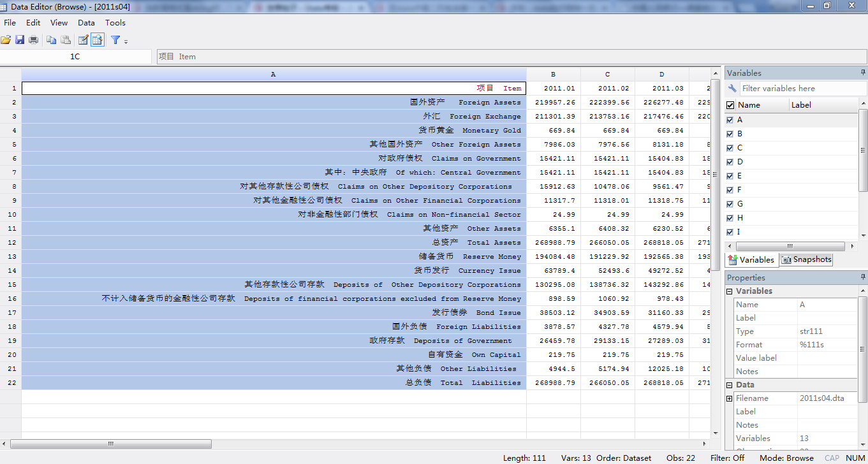Click cell 总资产 Total Assets
Image resolution: width=868 pixels, height=464 pixels.
point(274,243)
